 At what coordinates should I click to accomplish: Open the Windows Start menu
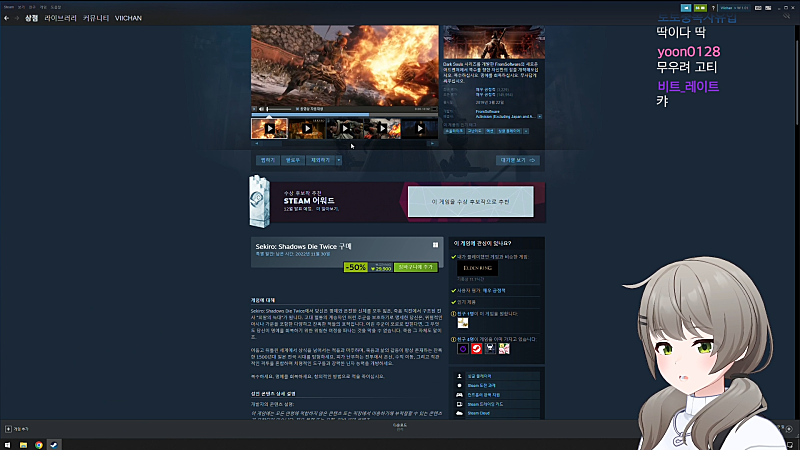pos(7,445)
